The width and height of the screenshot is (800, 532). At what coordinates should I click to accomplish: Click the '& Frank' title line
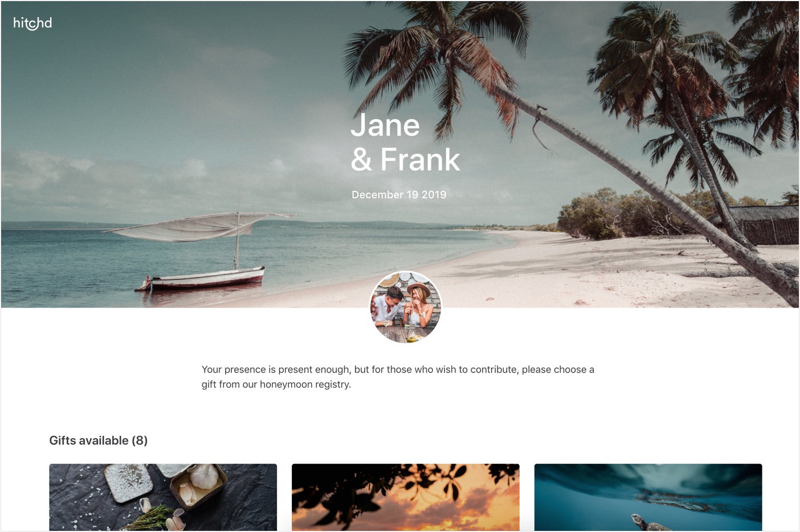pos(405,159)
